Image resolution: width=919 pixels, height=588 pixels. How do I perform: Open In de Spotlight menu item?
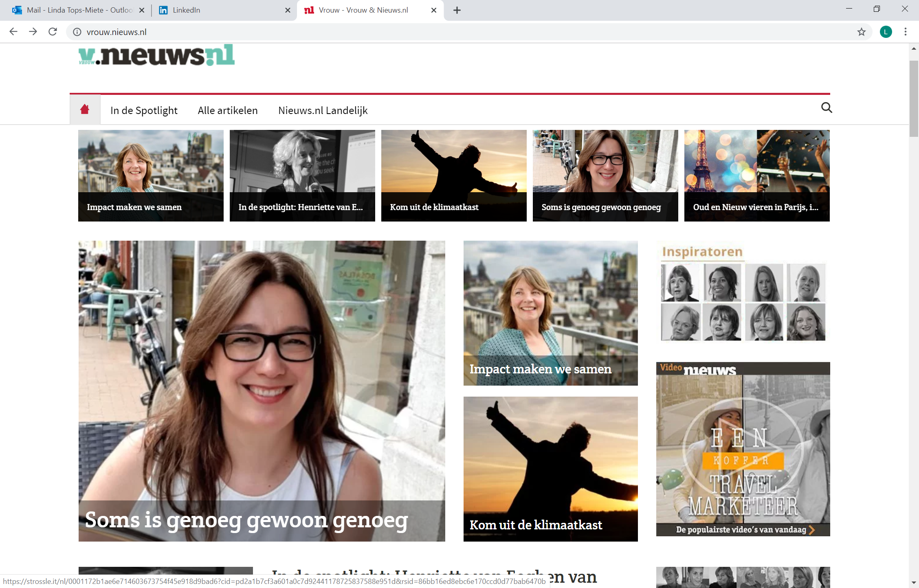coord(144,110)
